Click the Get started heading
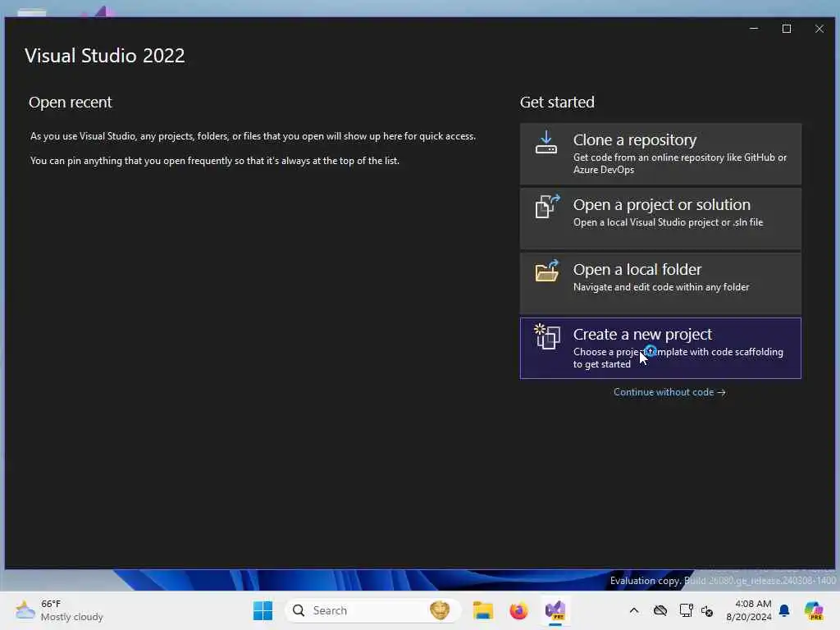This screenshot has width=840, height=630. (x=557, y=102)
